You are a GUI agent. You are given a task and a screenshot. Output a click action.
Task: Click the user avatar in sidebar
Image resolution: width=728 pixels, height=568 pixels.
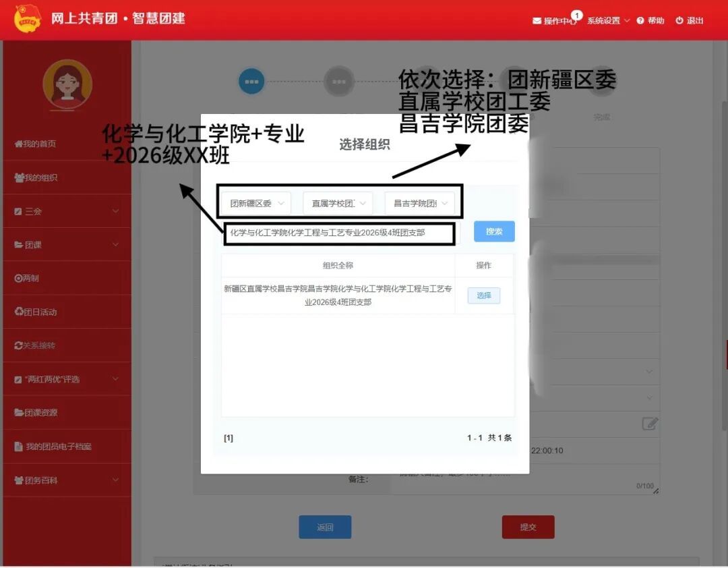[67, 84]
